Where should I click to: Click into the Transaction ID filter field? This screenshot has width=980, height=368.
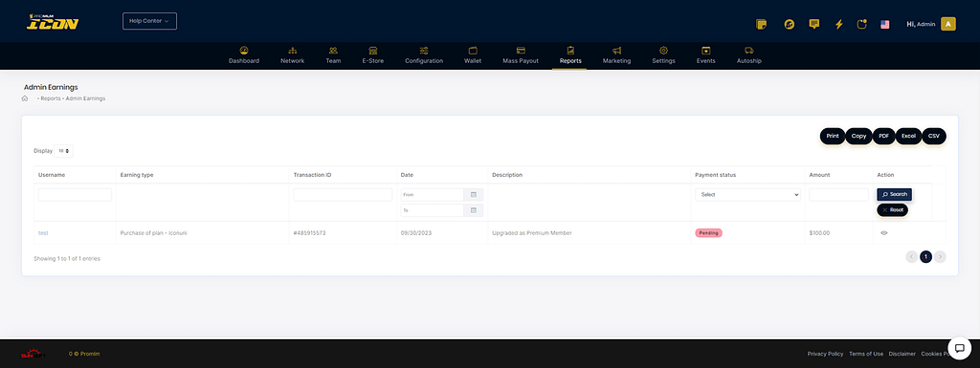pyautogui.click(x=344, y=195)
